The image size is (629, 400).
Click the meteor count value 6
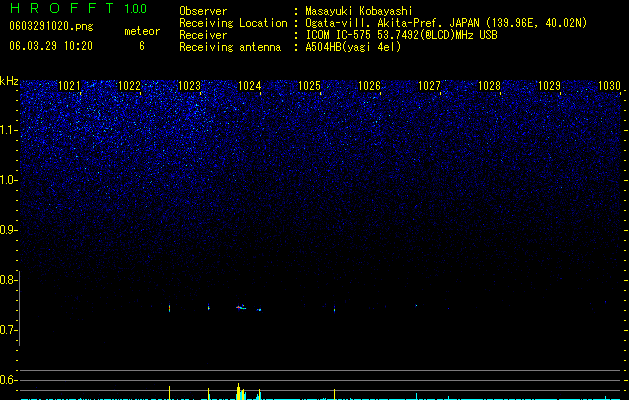click(142, 46)
